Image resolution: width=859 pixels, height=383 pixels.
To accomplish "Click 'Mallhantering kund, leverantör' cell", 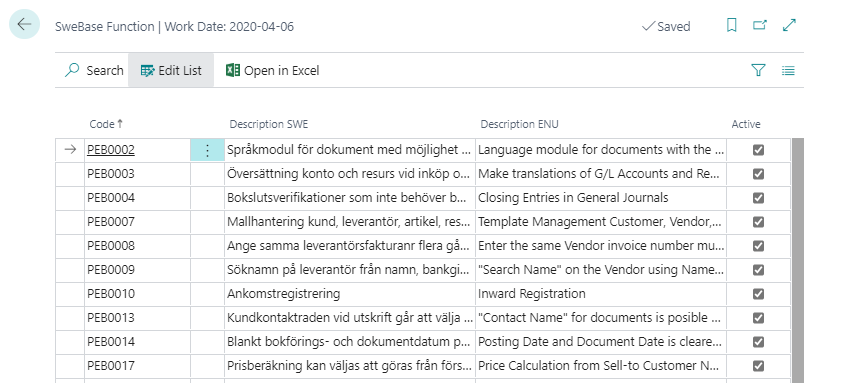I will [x=350, y=222].
